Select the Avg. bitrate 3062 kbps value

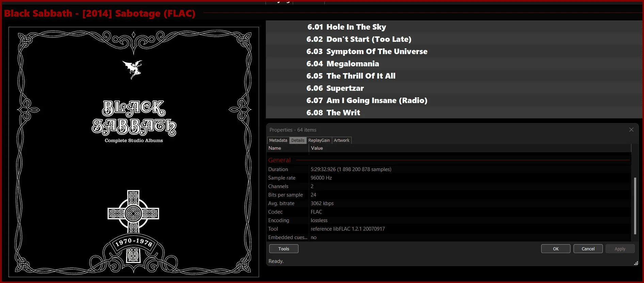coord(322,203)
